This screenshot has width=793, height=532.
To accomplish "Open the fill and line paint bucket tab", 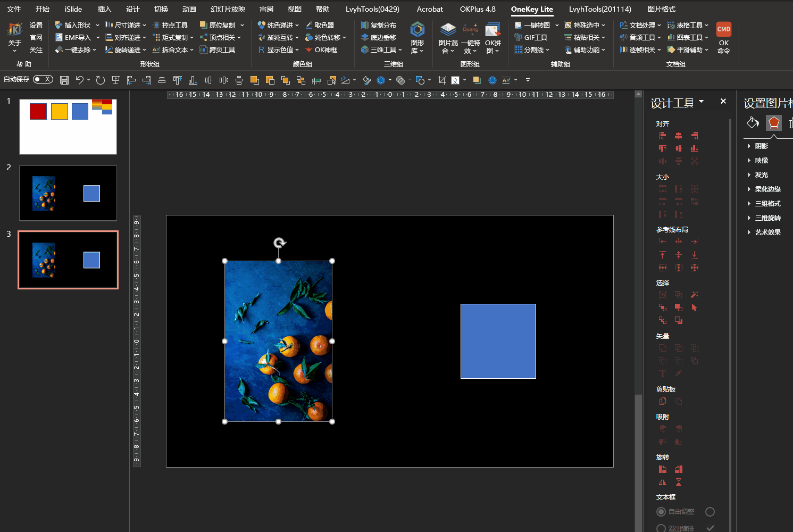I will (x=753, y=123).
